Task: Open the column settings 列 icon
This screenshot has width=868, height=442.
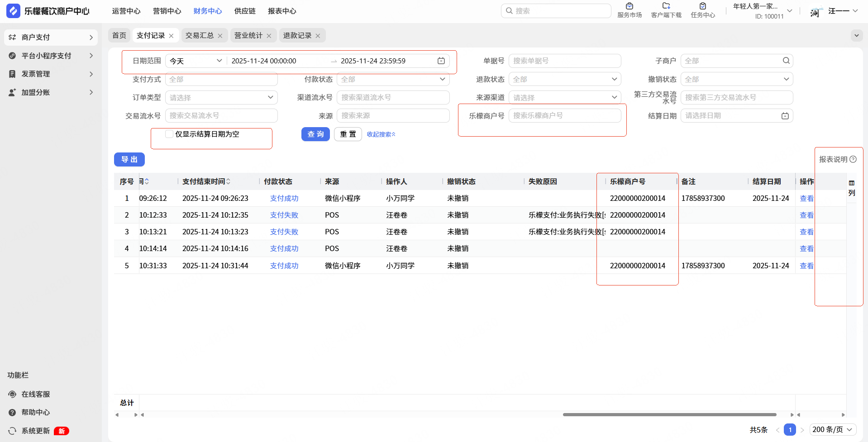Action: point(852,183)
